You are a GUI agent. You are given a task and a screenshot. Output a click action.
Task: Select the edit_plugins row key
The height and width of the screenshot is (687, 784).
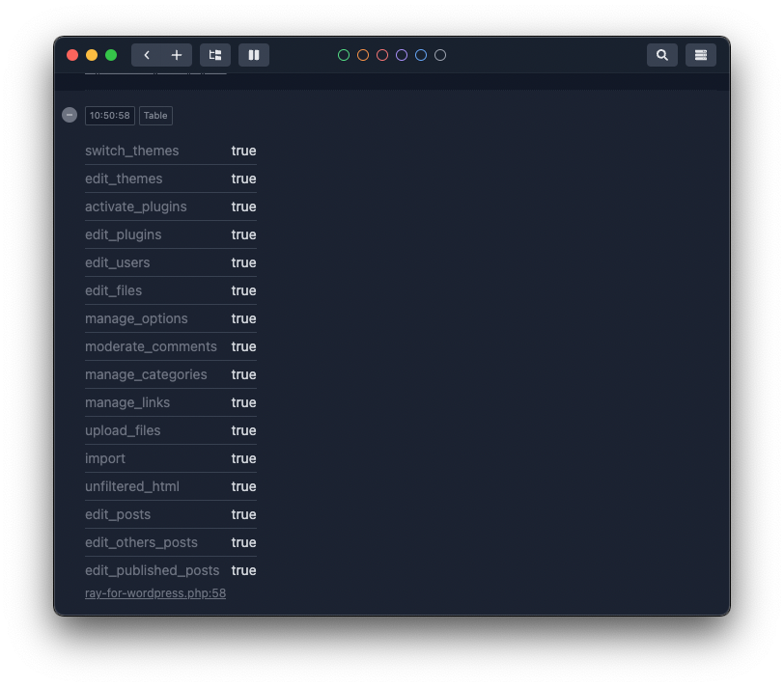(x=123, y=234)
